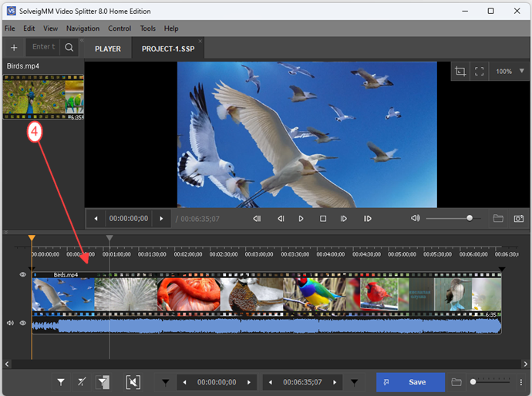Mute the audio track speaker icon
The image size is (532, 396).
[x=10, y=323]
